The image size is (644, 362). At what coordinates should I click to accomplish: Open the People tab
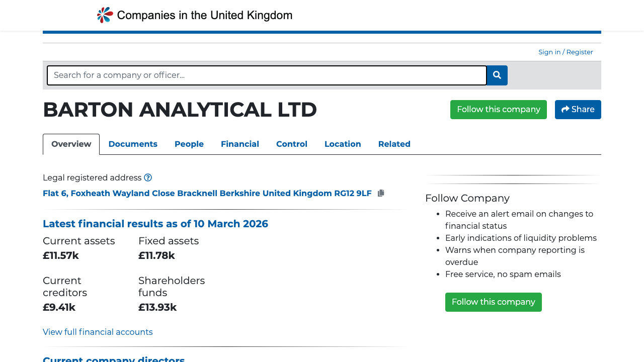coord(189,144)
